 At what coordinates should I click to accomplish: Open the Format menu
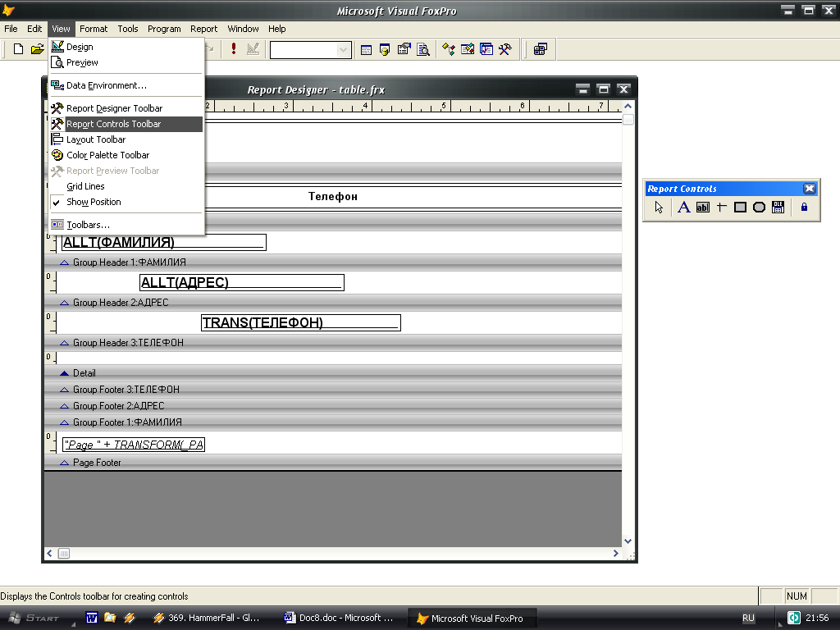click(x=94, y=29)
